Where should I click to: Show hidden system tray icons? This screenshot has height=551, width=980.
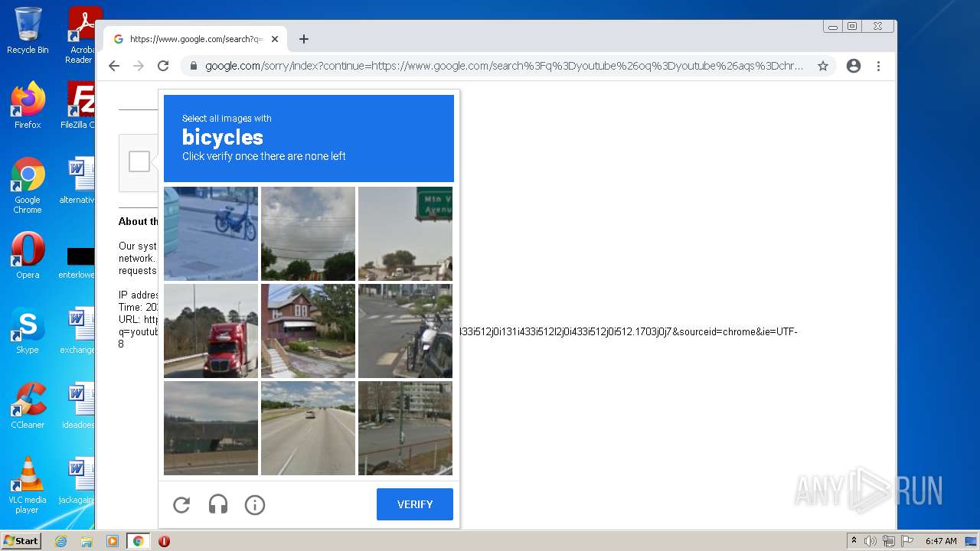(854, 541)
